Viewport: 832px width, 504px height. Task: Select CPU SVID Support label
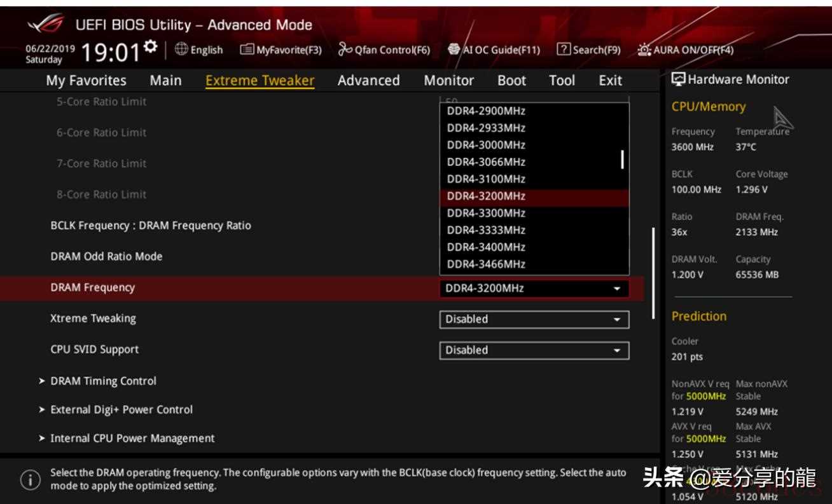pyautogui.click(x=95, y=350)
